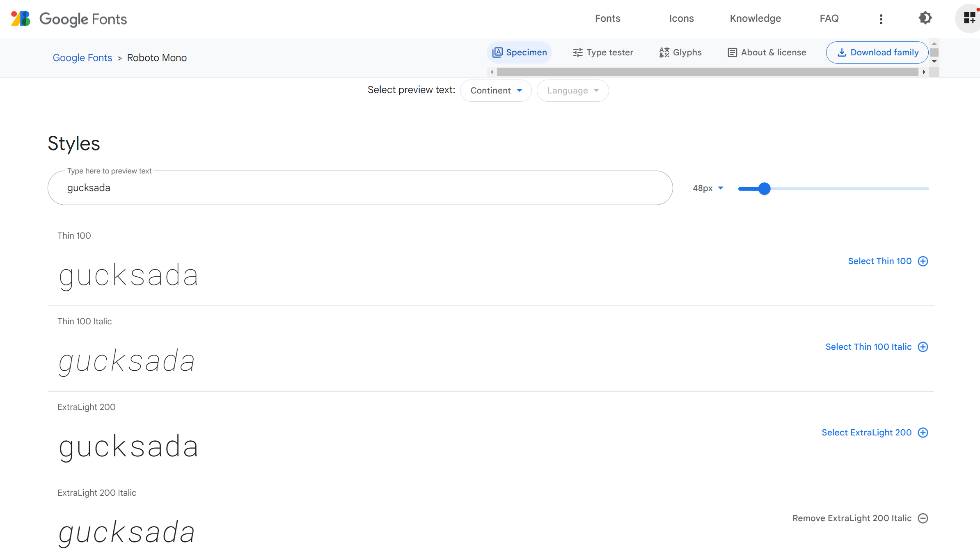Click the Google Fonts logo icon
The height and width of the screenshot is (556, 980).
tap(21, 19)
